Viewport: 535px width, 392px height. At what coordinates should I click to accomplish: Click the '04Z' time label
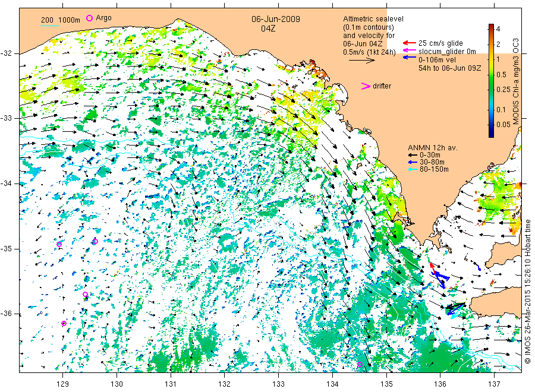pyautogui.click(x=268, y=29)
